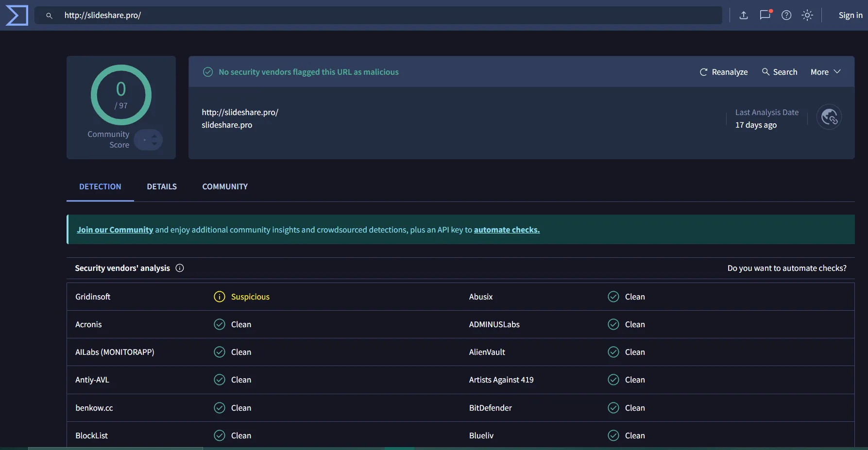Select the Abusix vendor name
Image resolution: width=868 pixels, height=450 pixels.
tap(481, 297)
